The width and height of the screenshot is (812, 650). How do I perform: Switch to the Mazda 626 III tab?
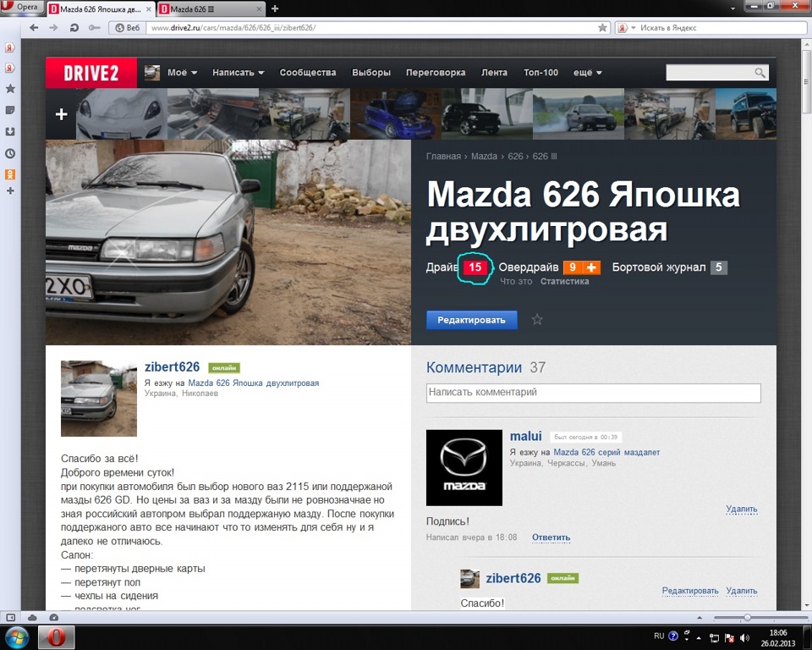point(211,8)
